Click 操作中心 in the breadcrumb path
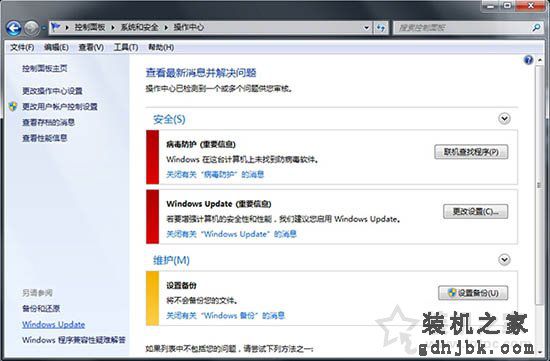This screenshot has height=361, width=550. click(188, 27)
